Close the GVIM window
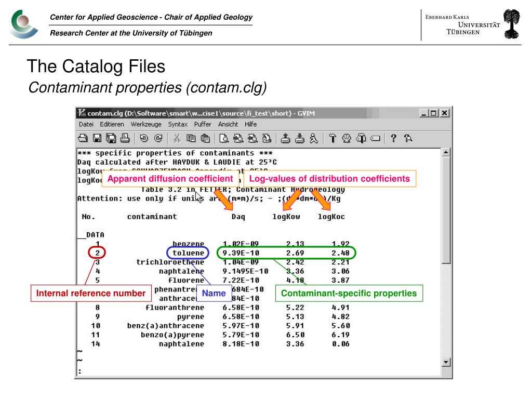 [x=445, y=113]
